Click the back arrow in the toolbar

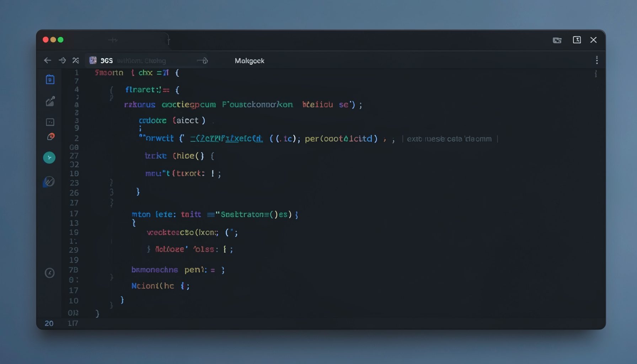point(47,60)
